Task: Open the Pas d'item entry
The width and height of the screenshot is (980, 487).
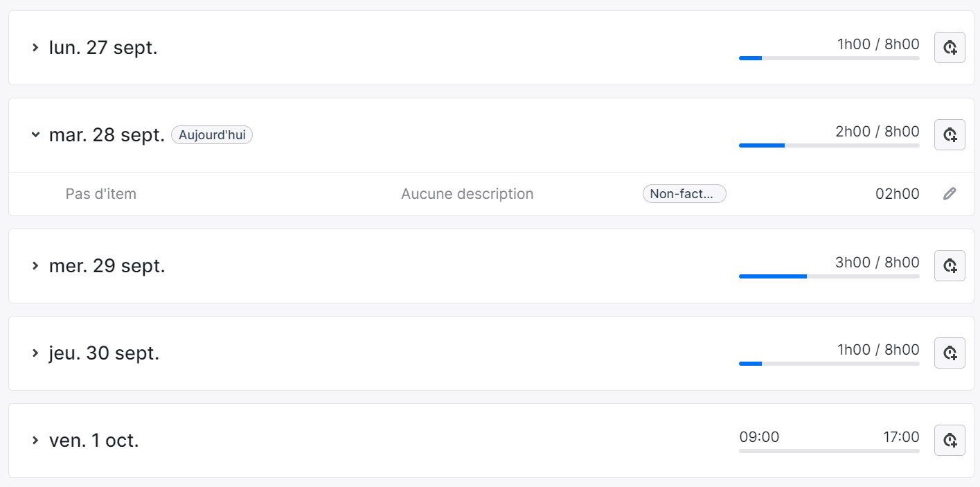Action: coord(101,194)
